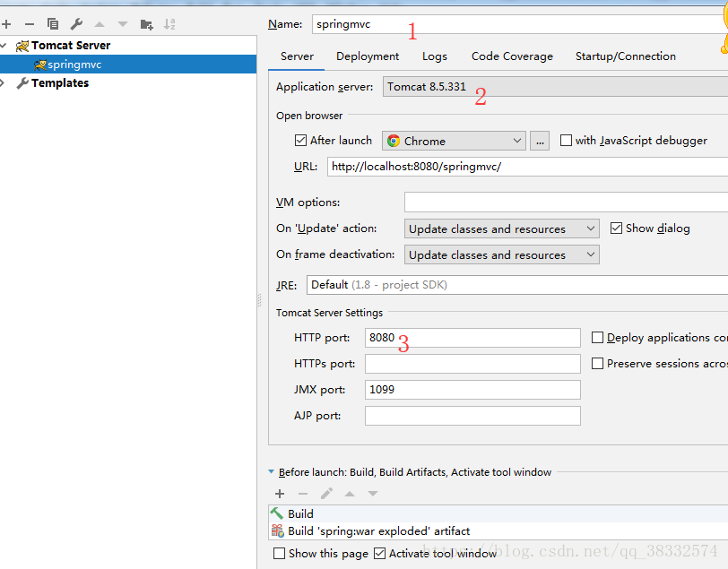
Task: Click the Build hammer icon
Action: [277, 513]
